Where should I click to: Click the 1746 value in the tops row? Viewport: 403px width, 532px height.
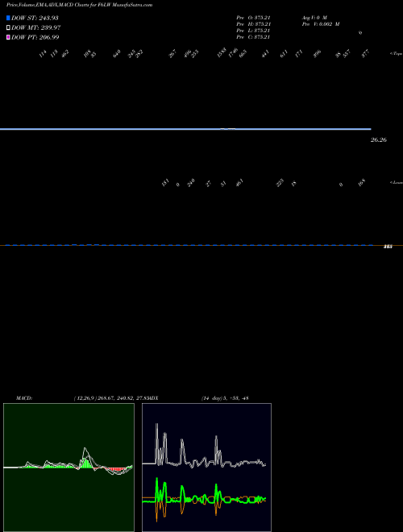[232, 54]
